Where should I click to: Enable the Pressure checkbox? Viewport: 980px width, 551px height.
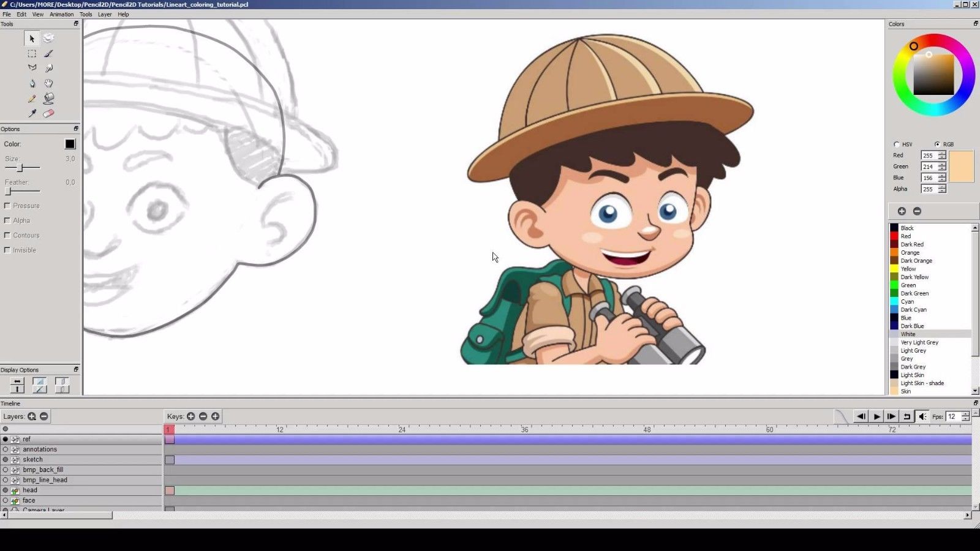click(7, 206)
